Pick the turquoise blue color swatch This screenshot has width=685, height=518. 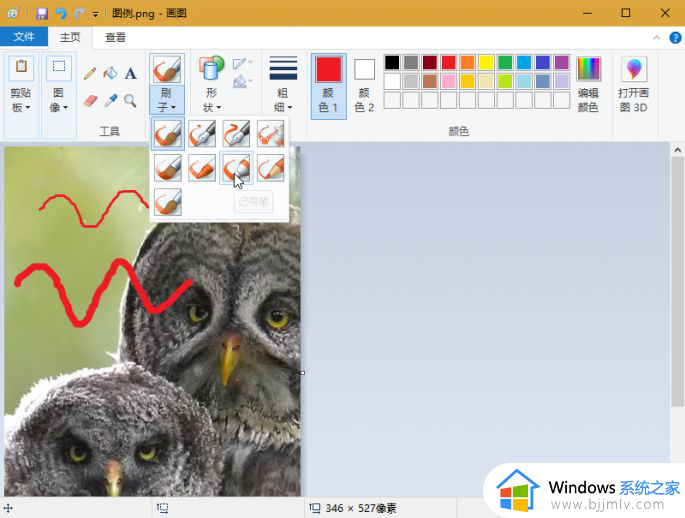pos(523,62)
